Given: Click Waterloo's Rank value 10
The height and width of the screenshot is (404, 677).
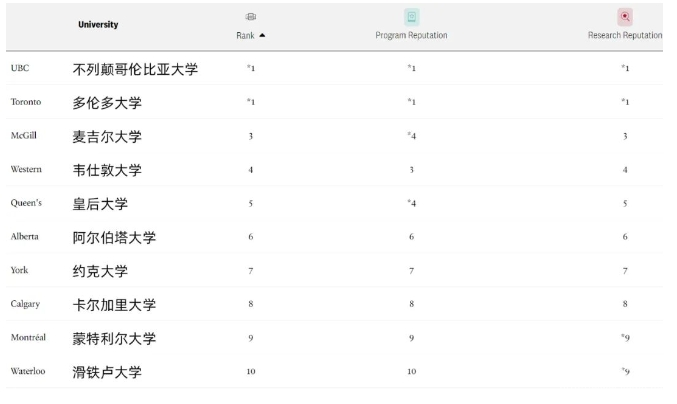Looking at the screenshot, I should (251, 371).
